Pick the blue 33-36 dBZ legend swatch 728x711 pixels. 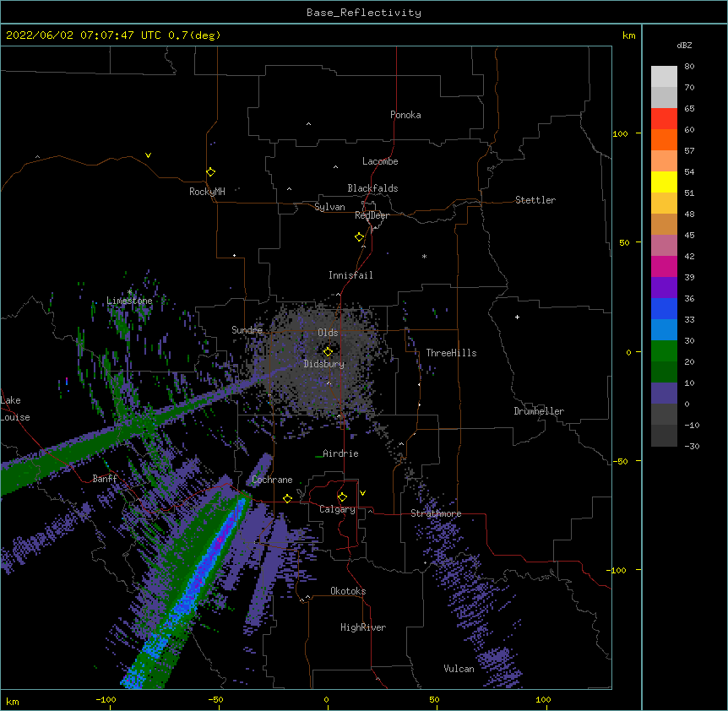pos(664,308)
